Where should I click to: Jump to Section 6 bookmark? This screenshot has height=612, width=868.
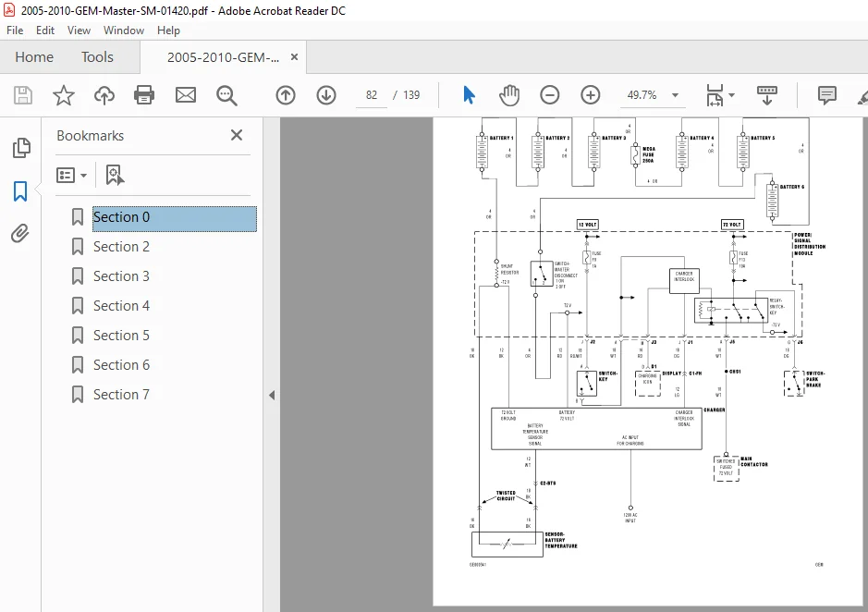[x=121, y=365]
